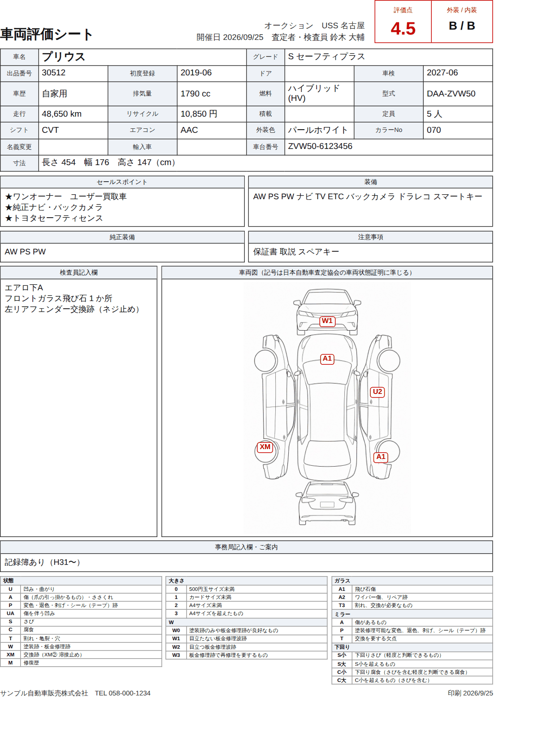Click the exterior/interior grade 'B / B'
This screenshot has height=756, width=534.
tap(462, 26)
